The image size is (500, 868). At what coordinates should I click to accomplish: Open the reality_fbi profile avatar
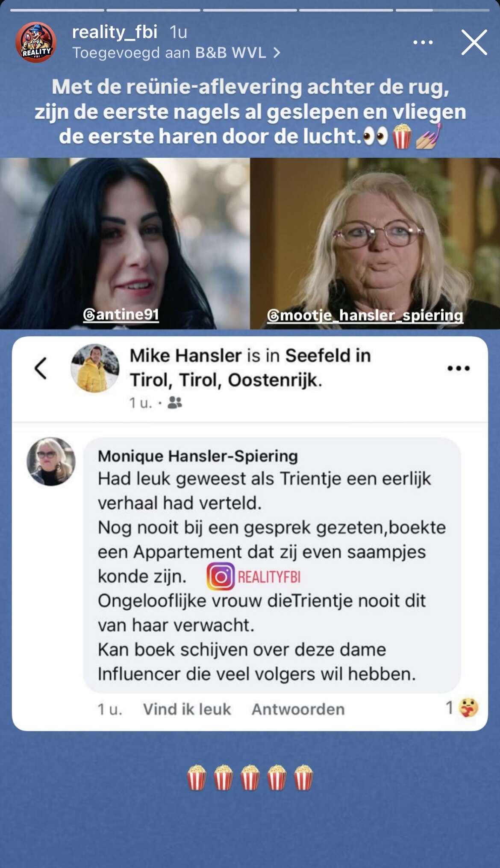36,42
